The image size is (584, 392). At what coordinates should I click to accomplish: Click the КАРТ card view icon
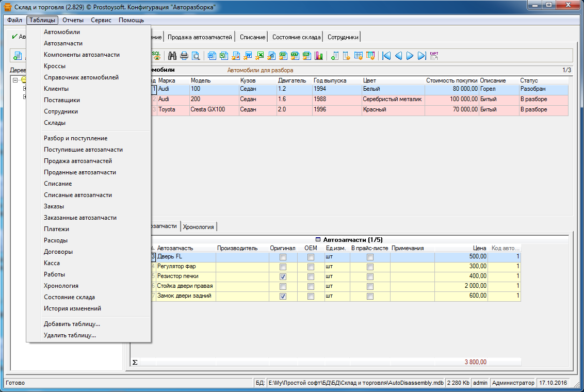point(434,56)
